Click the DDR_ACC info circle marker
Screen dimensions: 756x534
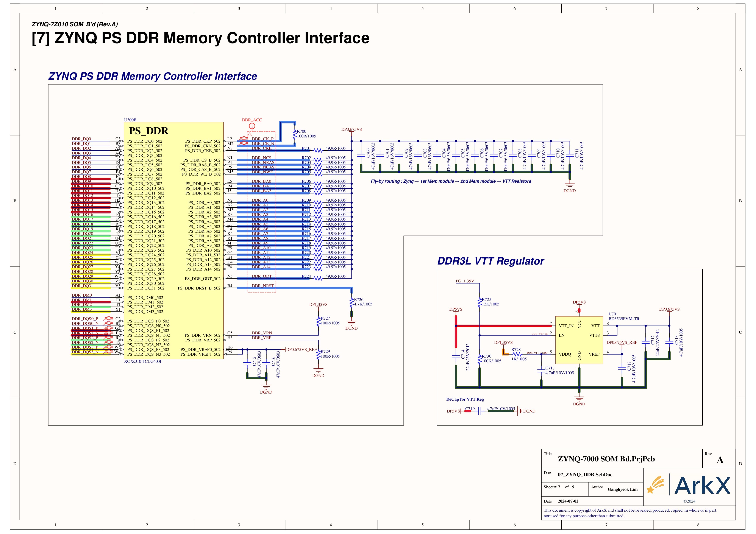[252, 126]
